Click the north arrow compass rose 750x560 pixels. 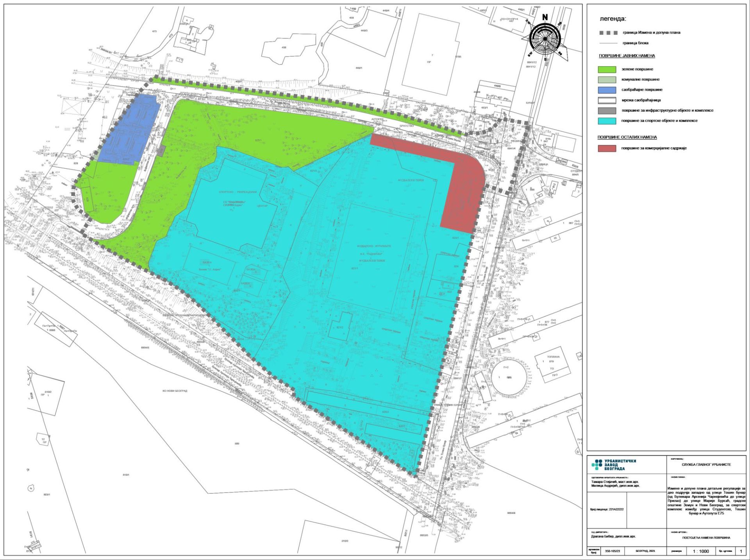[x=545, y=38]
